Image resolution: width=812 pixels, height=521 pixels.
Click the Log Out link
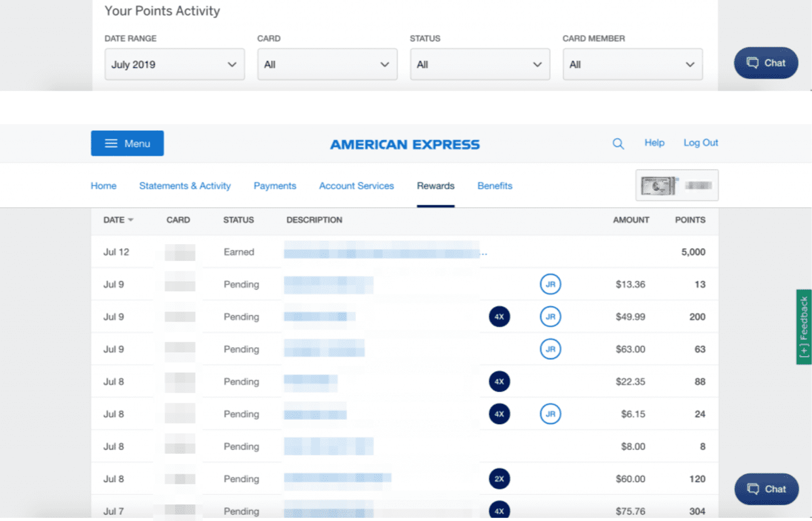point(701,143)
